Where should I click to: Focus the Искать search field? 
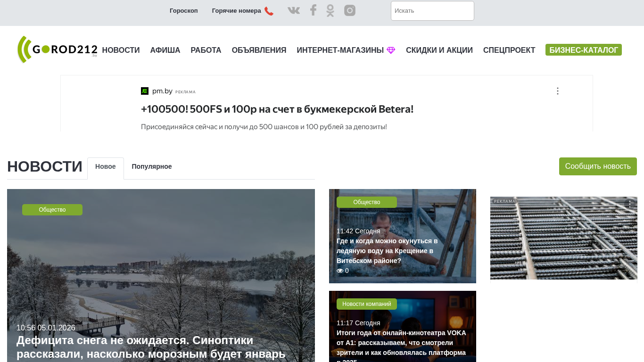coord(432,11)
